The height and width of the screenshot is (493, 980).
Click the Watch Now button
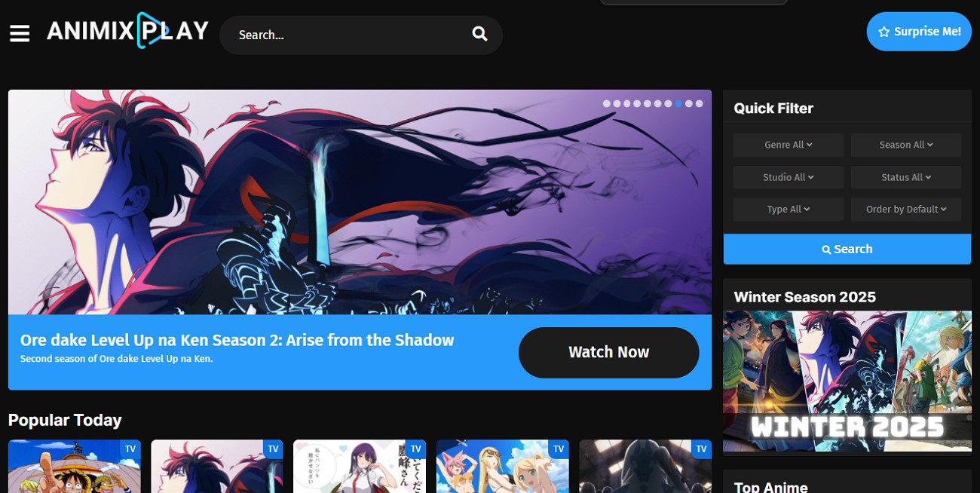608,352
